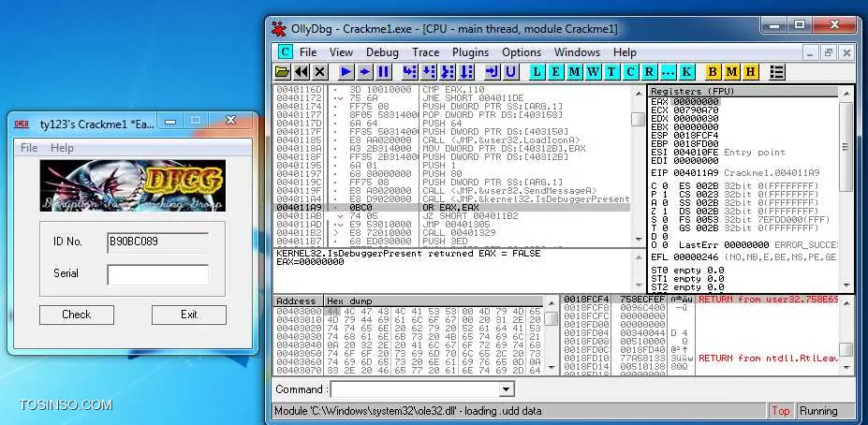
Task: Click the stack pane scrollbar thumb
Action: point(846,349)
